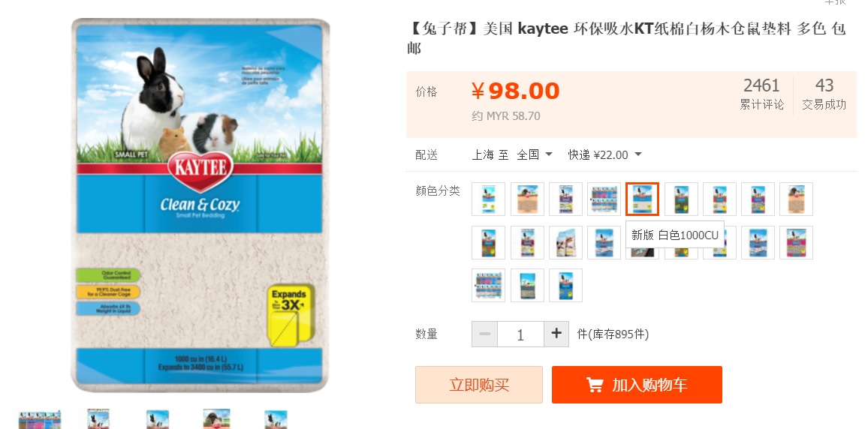Expand the 快递 ¥22.00 shipping dropdown
The height and width of the screenshot is (429, 868).
pyautogui.click(x=604, y=154)
